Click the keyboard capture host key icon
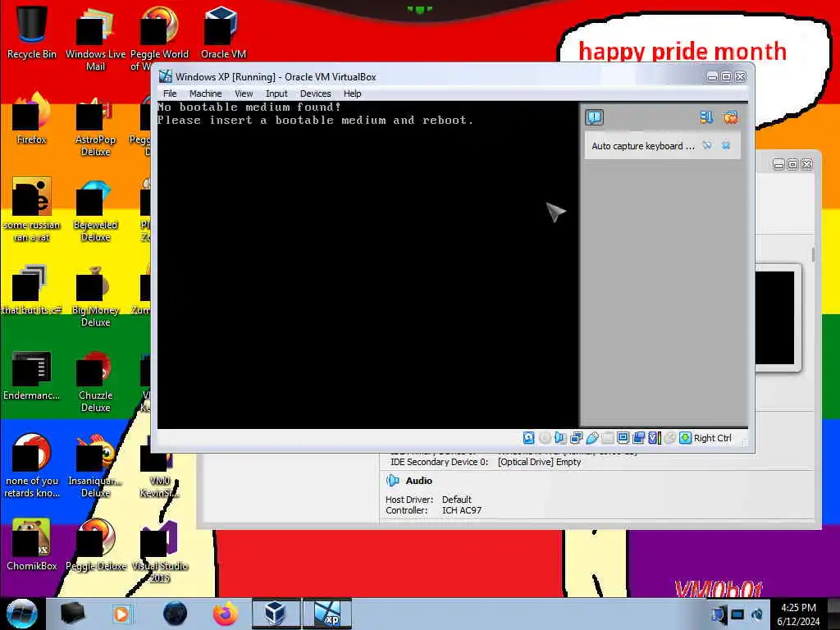 click(685, 438)
